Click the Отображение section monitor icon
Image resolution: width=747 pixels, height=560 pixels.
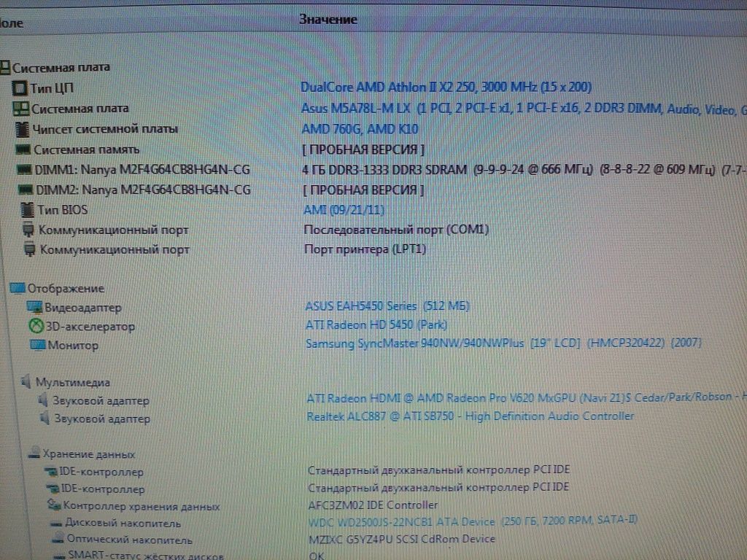(x=18, y=288)
